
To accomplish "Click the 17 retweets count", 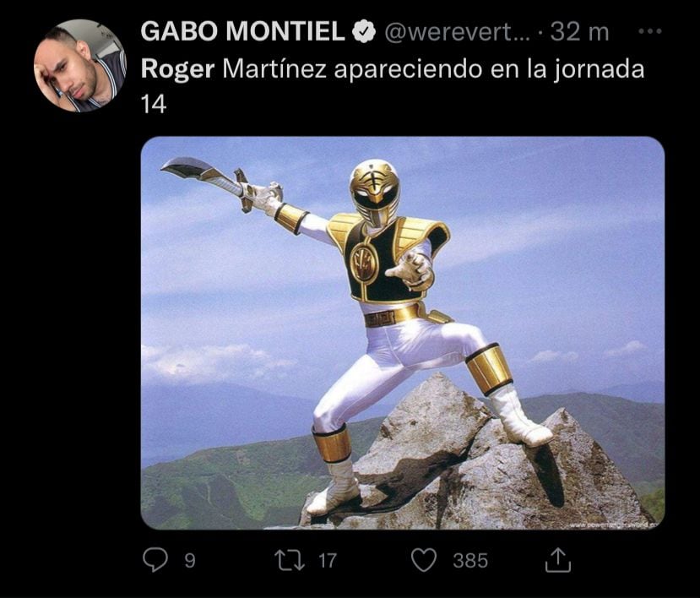I will (x=328, y=561).
